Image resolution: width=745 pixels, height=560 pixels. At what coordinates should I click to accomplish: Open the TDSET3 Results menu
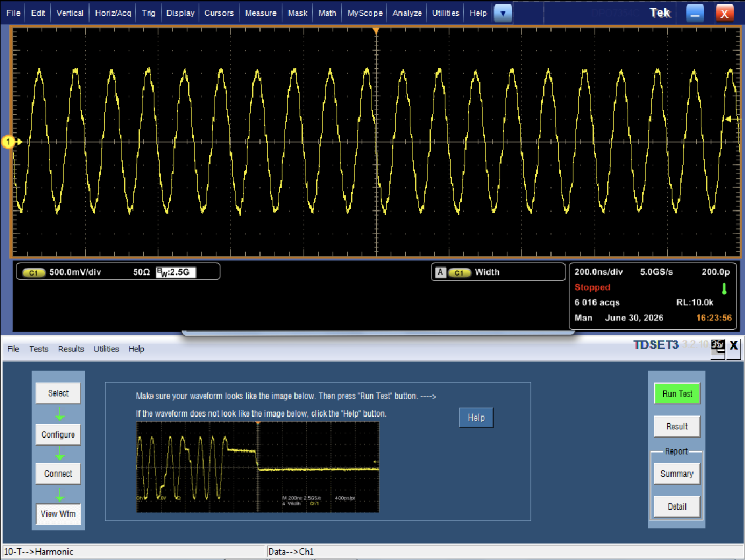pos(71,349)
